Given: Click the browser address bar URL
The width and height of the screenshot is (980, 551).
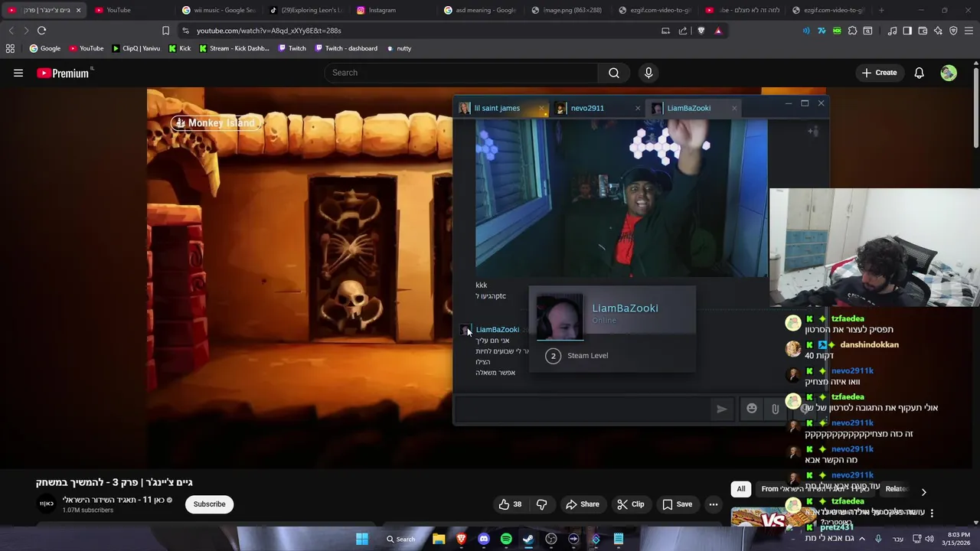Looking at the screenshot, I should point(268,31).
